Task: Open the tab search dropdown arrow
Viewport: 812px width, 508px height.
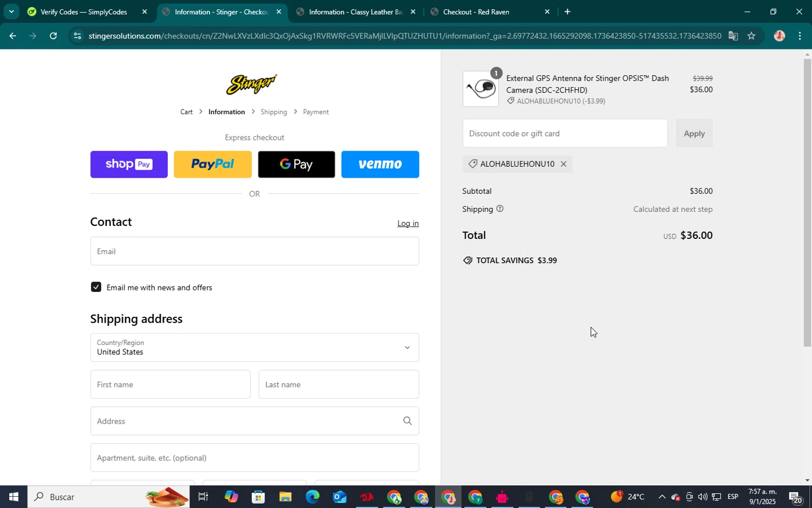Action: [x=11, y=11]
